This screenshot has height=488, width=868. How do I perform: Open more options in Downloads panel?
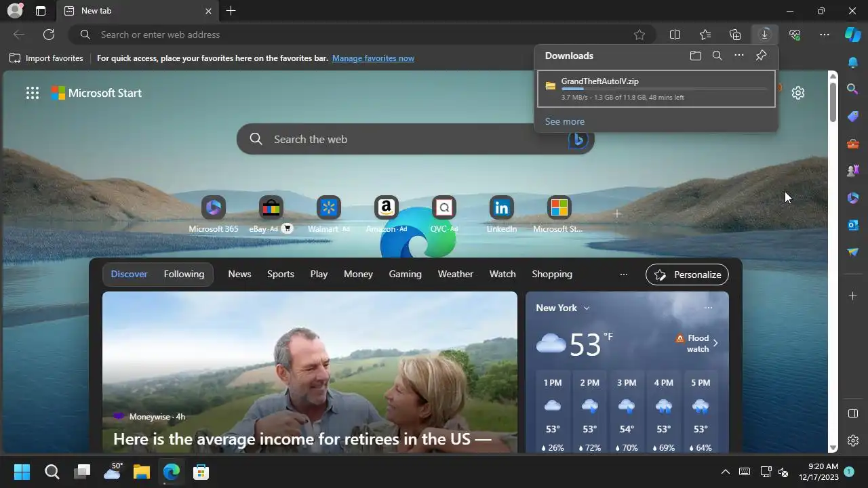tap(739, 56)
